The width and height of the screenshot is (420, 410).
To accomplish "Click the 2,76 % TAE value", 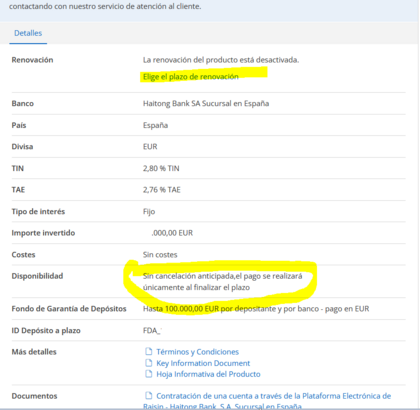I will [162, 190].
